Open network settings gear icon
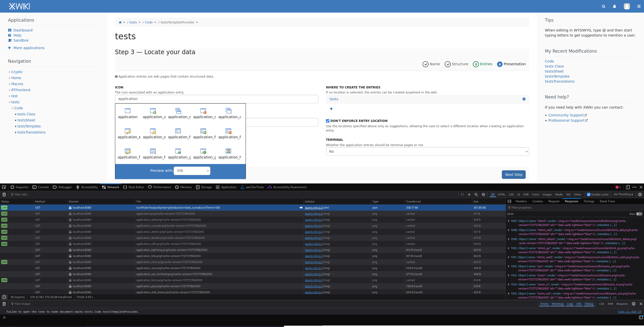Image resolution: width=644 pixels, height=327 pixels. [640, 194]
